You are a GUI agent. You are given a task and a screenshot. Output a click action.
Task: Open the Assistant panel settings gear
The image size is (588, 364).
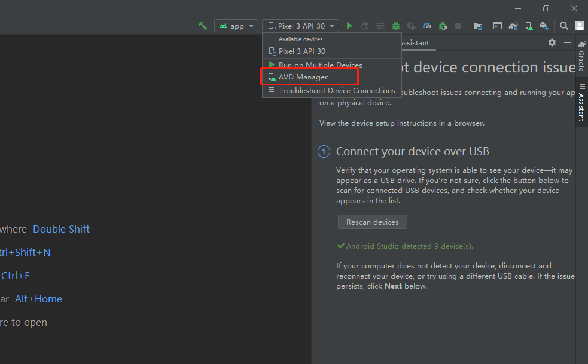pyautogui.click(x=552, y=43)
